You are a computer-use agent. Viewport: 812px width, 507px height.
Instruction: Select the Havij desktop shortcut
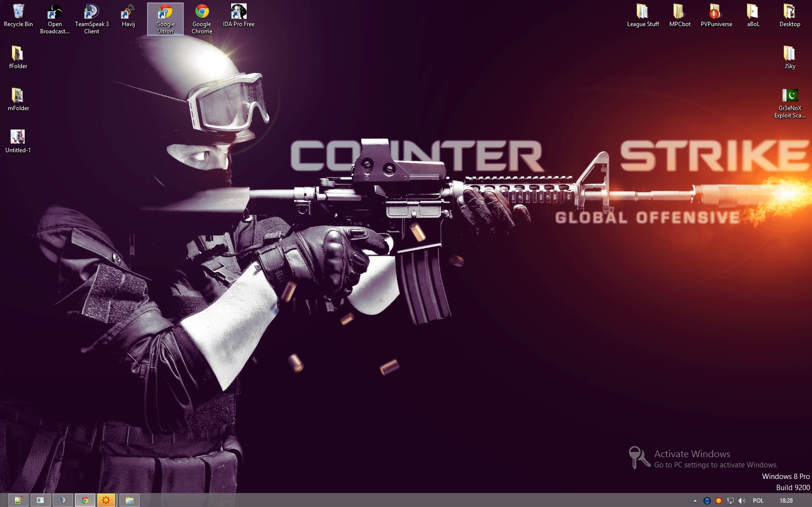(x=128, y=15)
